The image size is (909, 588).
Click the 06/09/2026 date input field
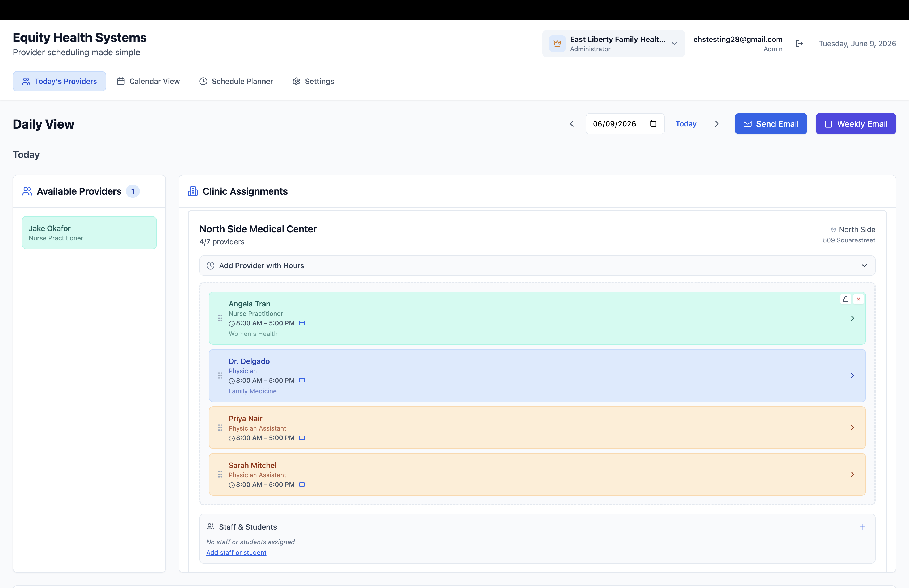tap(625, 124)
